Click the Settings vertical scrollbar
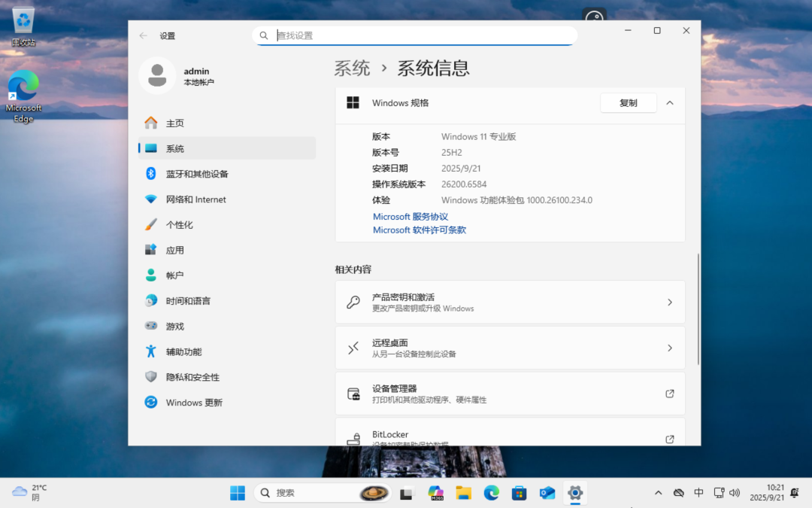Screen dimensions: 812x508 click(x=698, y=309)
